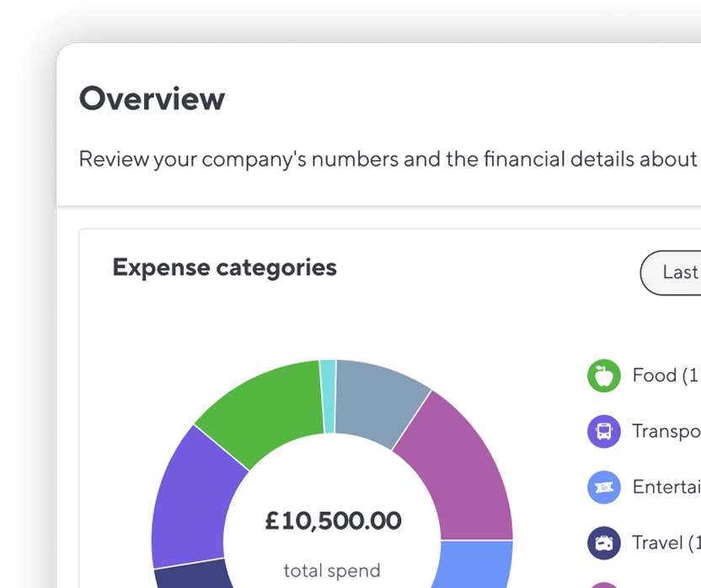701x588 pixels.
Task: Select the Travel legend label
Action: 666,543
